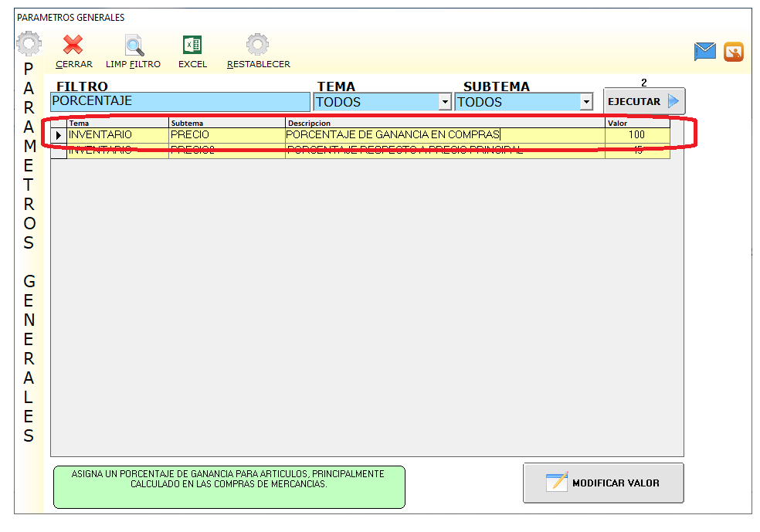This screenshot has height=532, width=760.
Task: Expand the SUBTEMA dropdown arrow
Action: tap(586, 102)
